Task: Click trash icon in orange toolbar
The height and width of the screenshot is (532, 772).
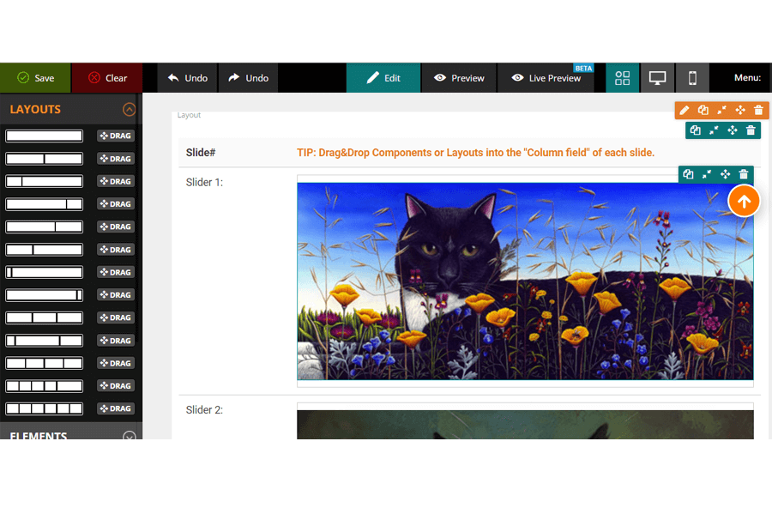Action: [759, 111]
